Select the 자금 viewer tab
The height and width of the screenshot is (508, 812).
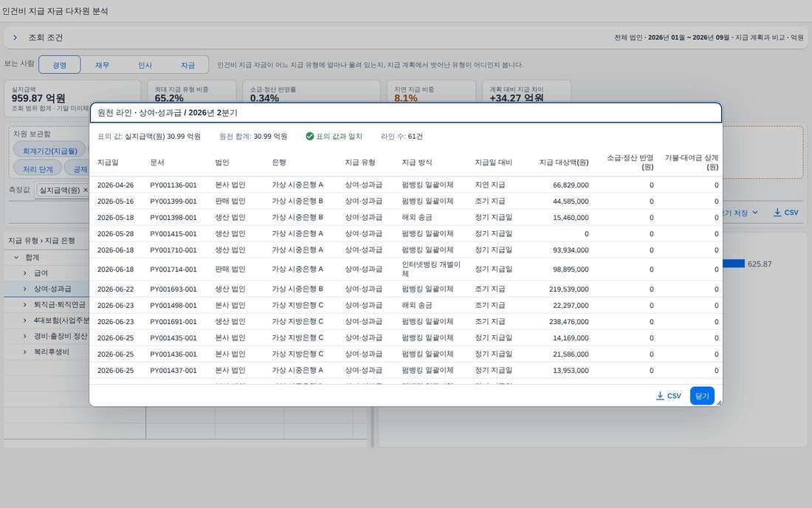(x=187, y=65)
